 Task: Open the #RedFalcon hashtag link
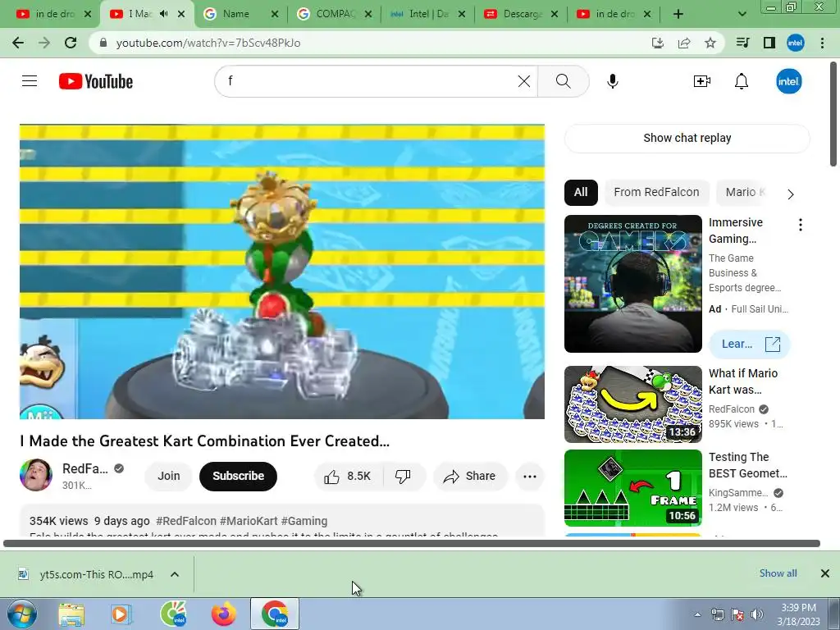[x=186, y=521]
